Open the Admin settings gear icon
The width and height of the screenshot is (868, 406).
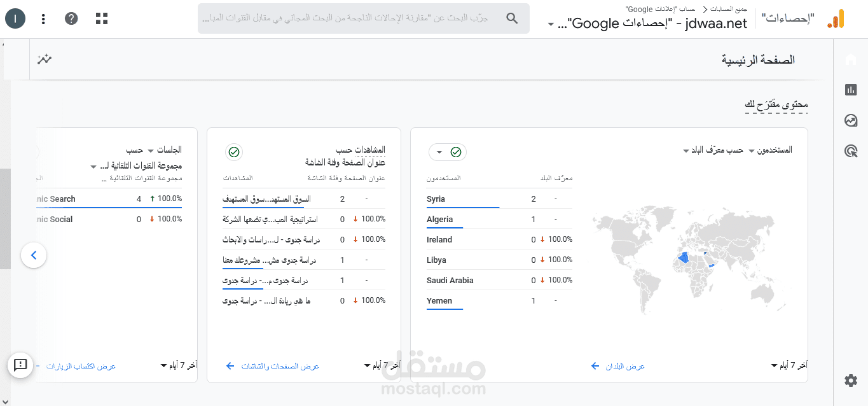851,381
